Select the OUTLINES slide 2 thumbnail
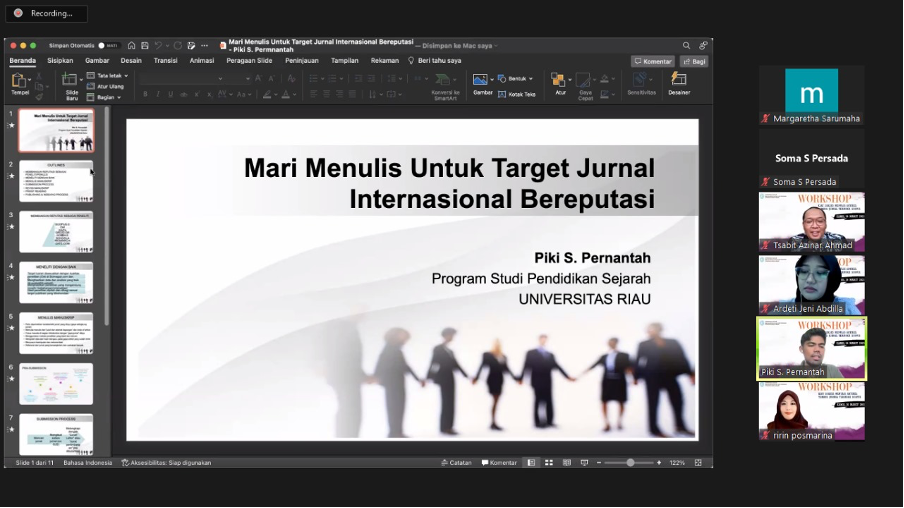904x508 pixels. point(56,181)
